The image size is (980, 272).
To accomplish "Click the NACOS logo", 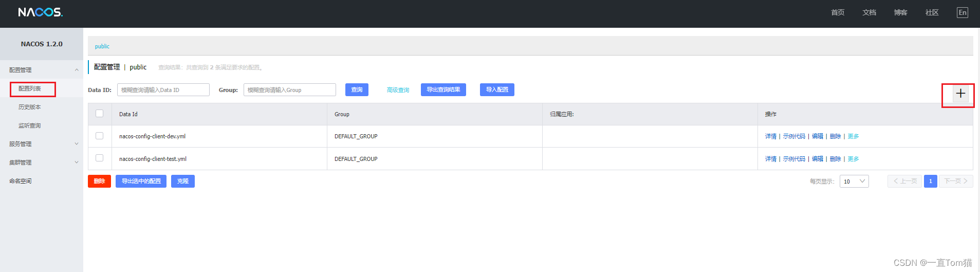I will [x=41, y=12].
